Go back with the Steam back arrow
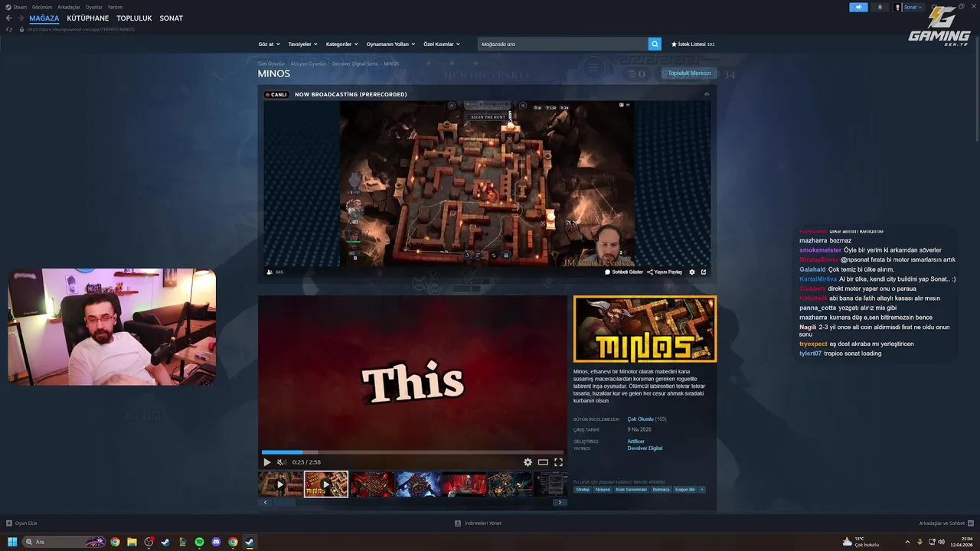The width and height of the screenshot is (980, 551). (x=8, y=18)
